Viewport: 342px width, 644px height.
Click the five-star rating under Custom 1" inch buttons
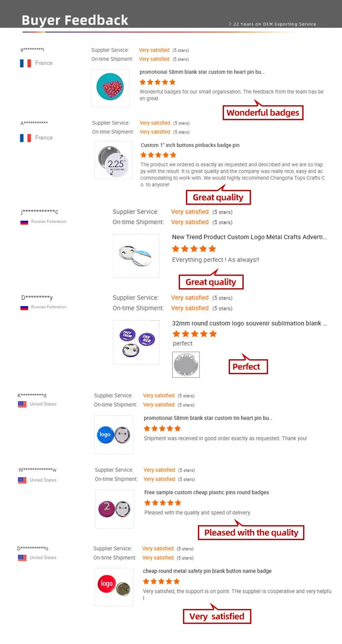[158, 155]
